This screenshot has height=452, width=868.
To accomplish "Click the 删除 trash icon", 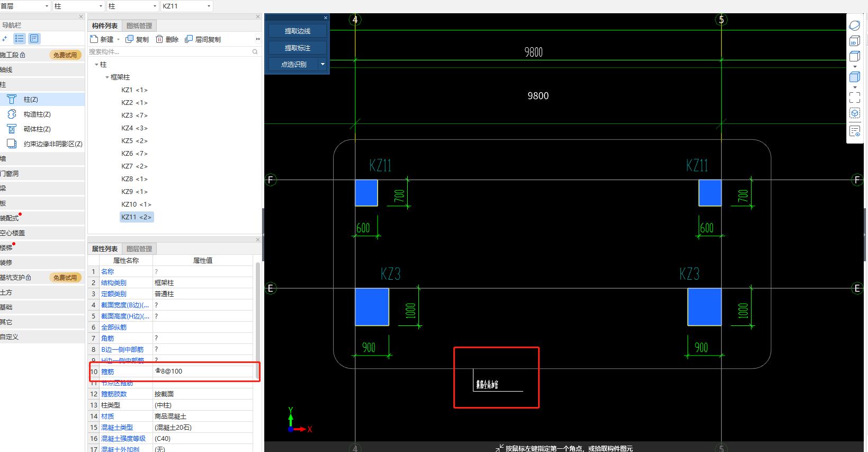I will point(159,39).
